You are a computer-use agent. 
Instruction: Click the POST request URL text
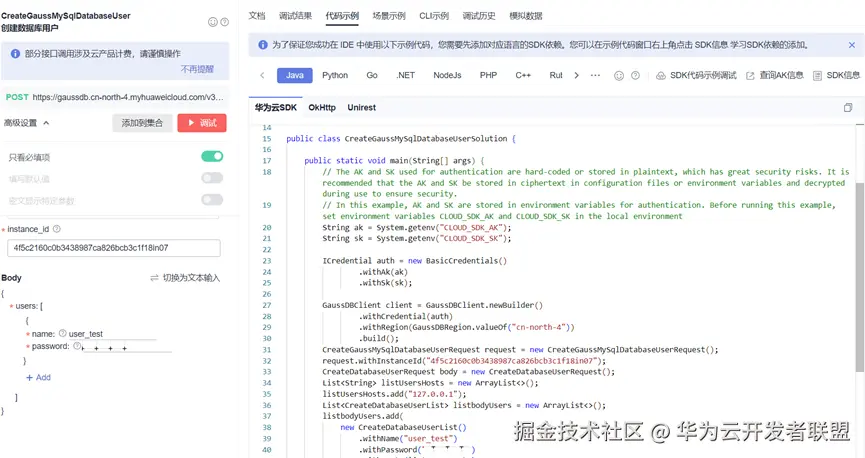(128, 97)
